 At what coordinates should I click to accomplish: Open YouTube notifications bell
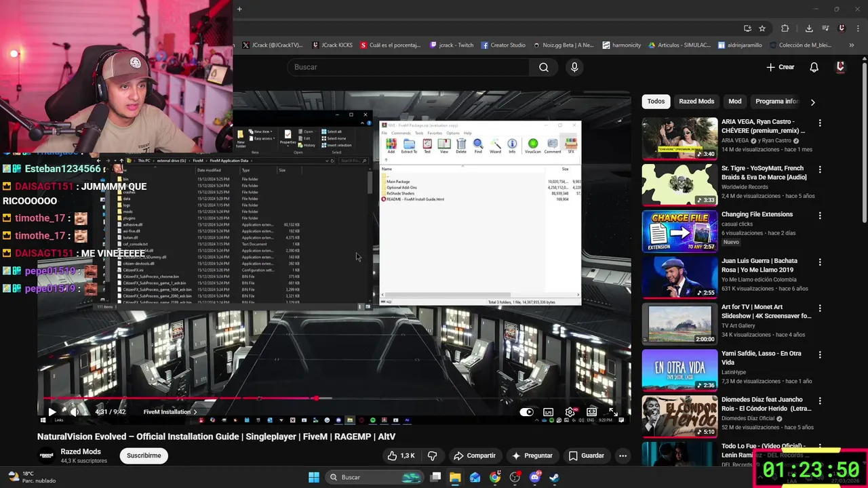point(814,67)
